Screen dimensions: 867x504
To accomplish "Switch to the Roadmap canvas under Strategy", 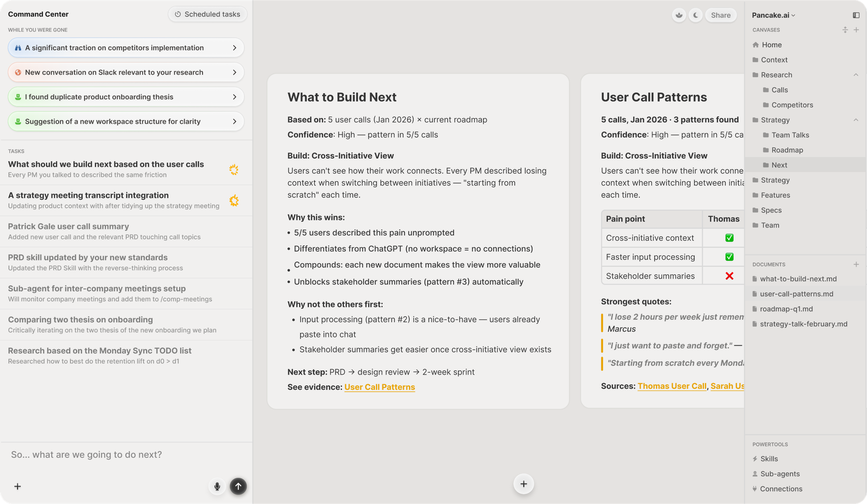I will tap(786, 150).
